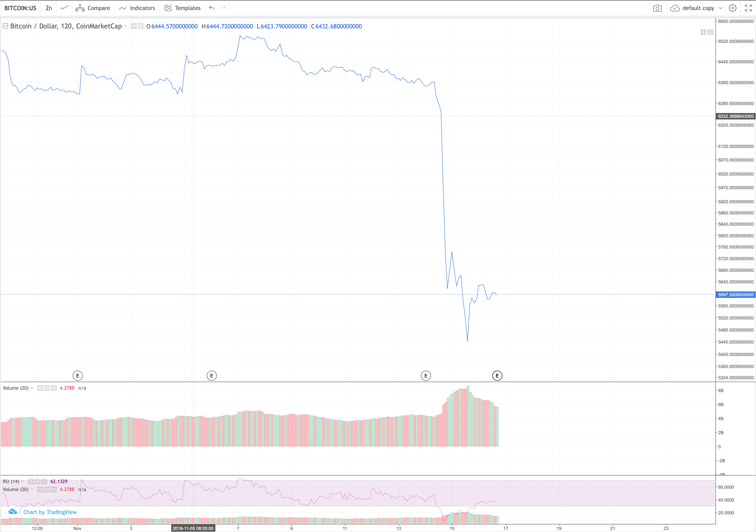This screenshot has height=532, width=756.
Task: Undo the last chart action
Action: click(212, 8)
